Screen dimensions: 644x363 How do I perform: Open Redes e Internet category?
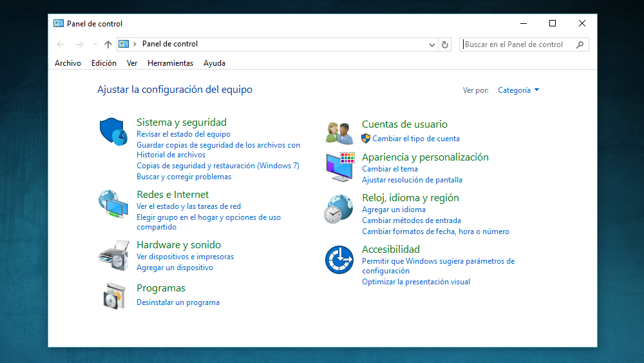coord(173,195)
